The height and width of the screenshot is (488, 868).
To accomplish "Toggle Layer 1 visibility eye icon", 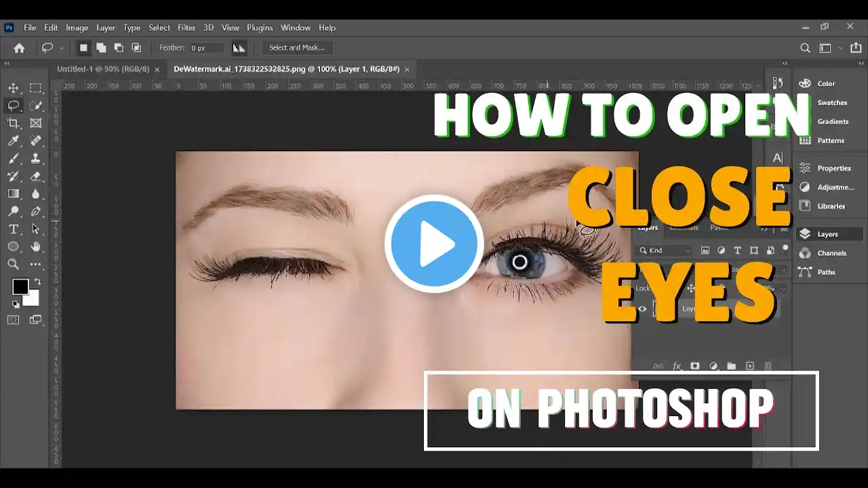I will 642,309.
